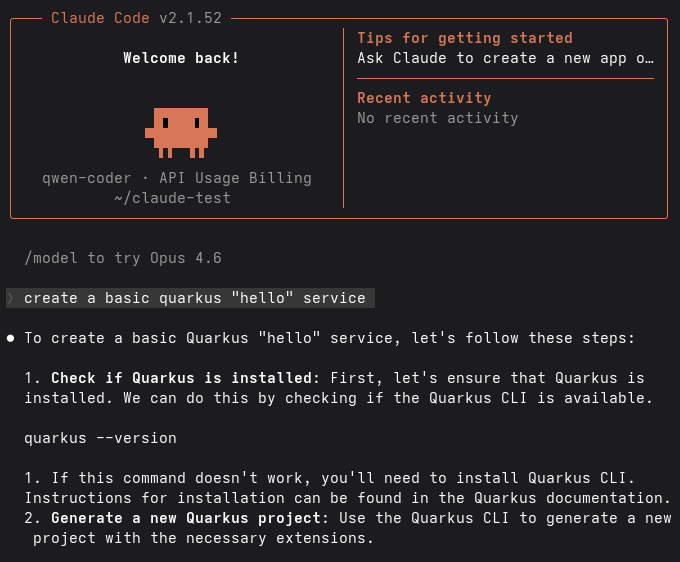This screenshot has width=680, height=562.
Task: Click the prompt line "create a basic quarkus"
Action: (x=195, y=298)
